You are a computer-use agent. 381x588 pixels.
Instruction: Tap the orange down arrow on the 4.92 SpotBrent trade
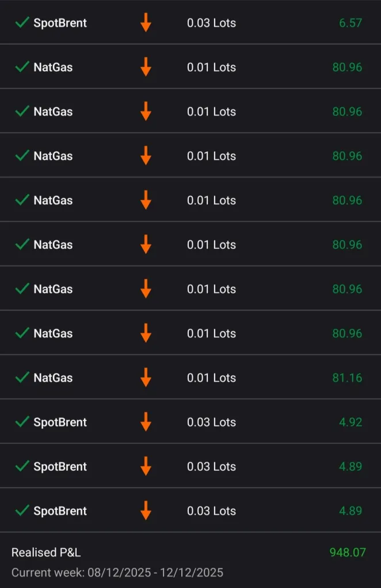point(146,422)
